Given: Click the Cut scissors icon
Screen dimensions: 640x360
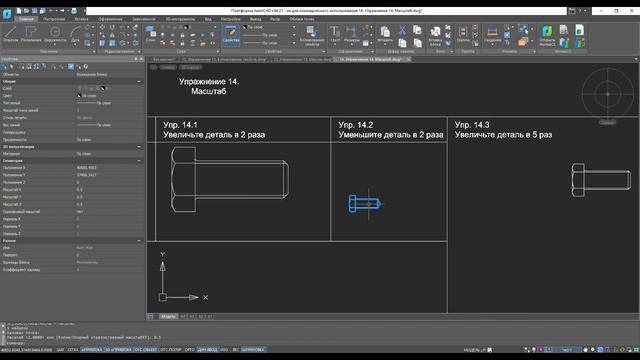Looking at the screenshot, I should (402, 29).
